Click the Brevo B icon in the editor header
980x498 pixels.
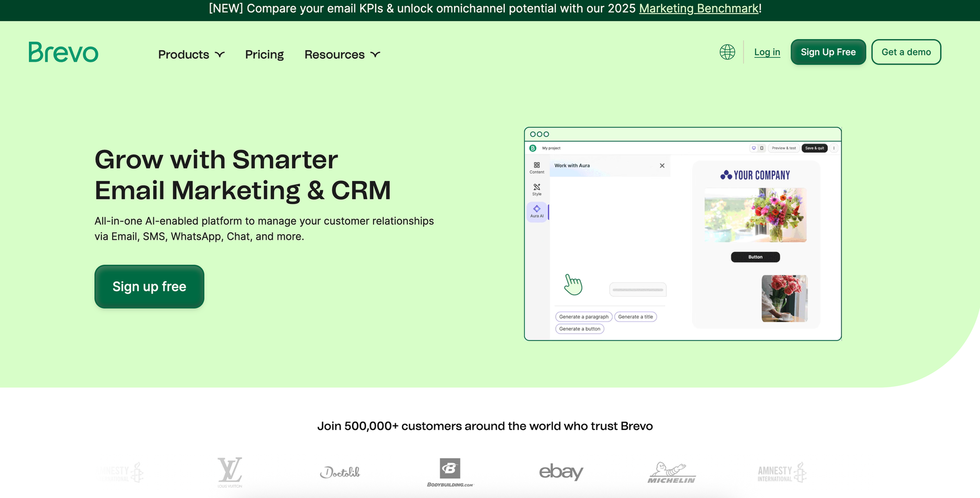point(532,148)
